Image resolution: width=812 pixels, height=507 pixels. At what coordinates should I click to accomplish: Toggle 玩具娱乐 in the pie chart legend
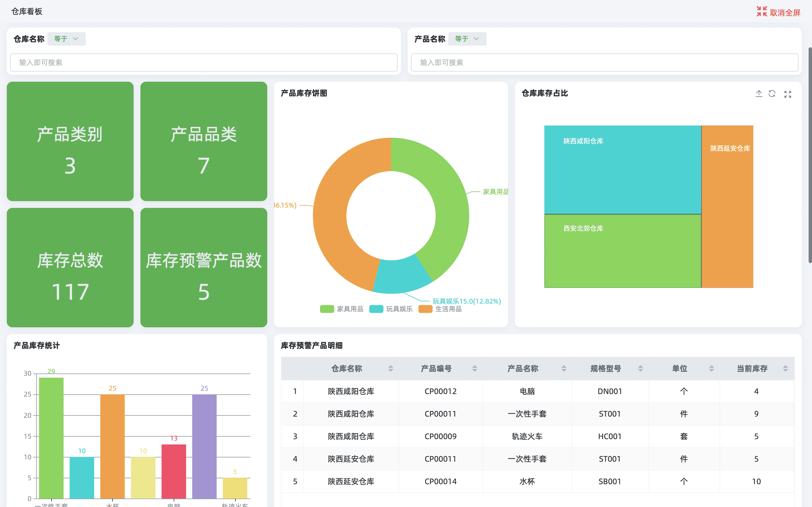(391, 309)
